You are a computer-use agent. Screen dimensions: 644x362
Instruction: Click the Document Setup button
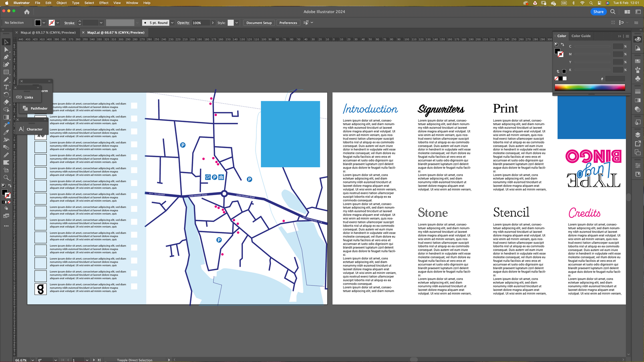(259, 23)
